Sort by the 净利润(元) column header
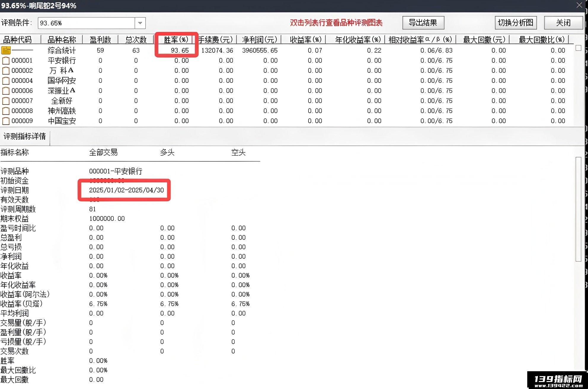The height and width of the screenshot is (389, 588). pyautogui.click(x=259, y=40)
